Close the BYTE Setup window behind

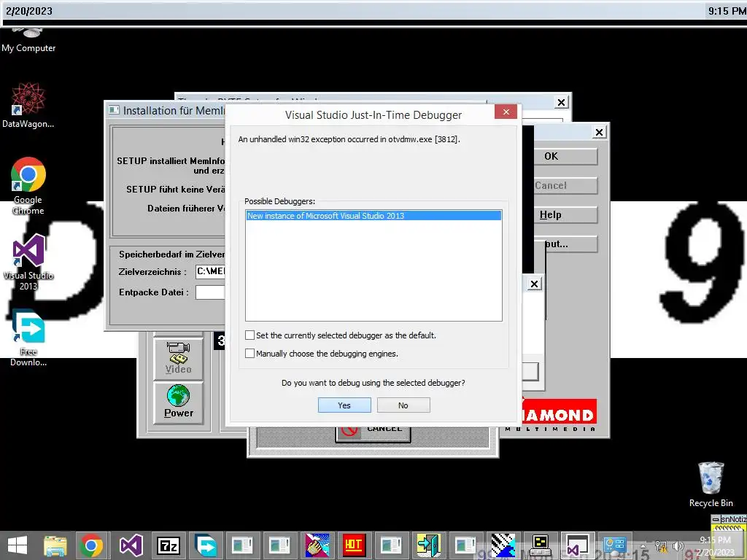coord(561,102)
